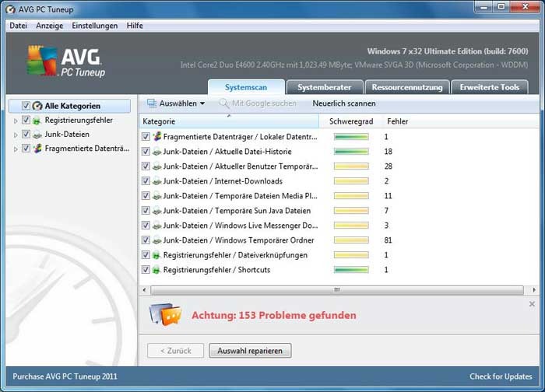Click severity bar of Shortcuts row
This screenshot has width=545, height=392.
pos(351,270)
